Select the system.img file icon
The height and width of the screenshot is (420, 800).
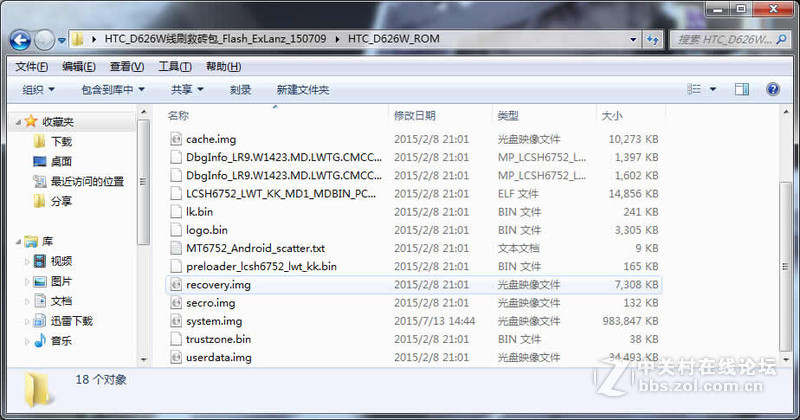176,321
